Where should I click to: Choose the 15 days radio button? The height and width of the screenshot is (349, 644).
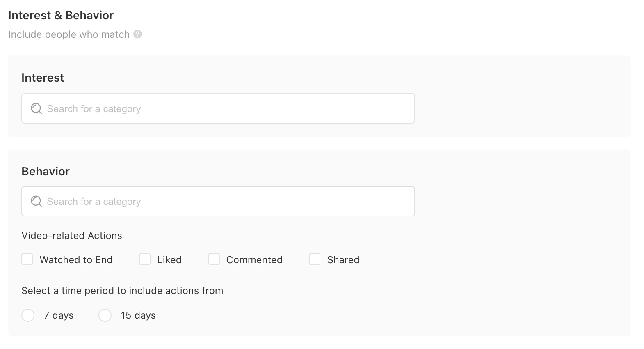pyautogui.click(x=105, y=315)
